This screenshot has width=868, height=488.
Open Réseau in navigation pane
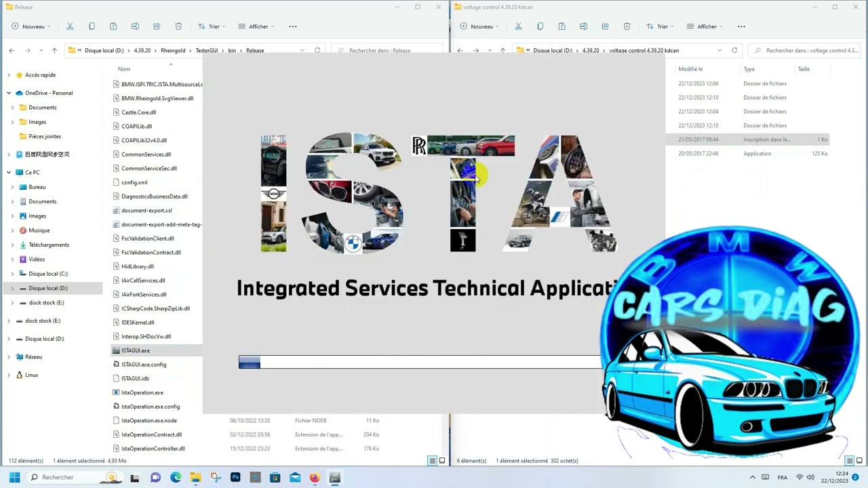tap(33, 357)
